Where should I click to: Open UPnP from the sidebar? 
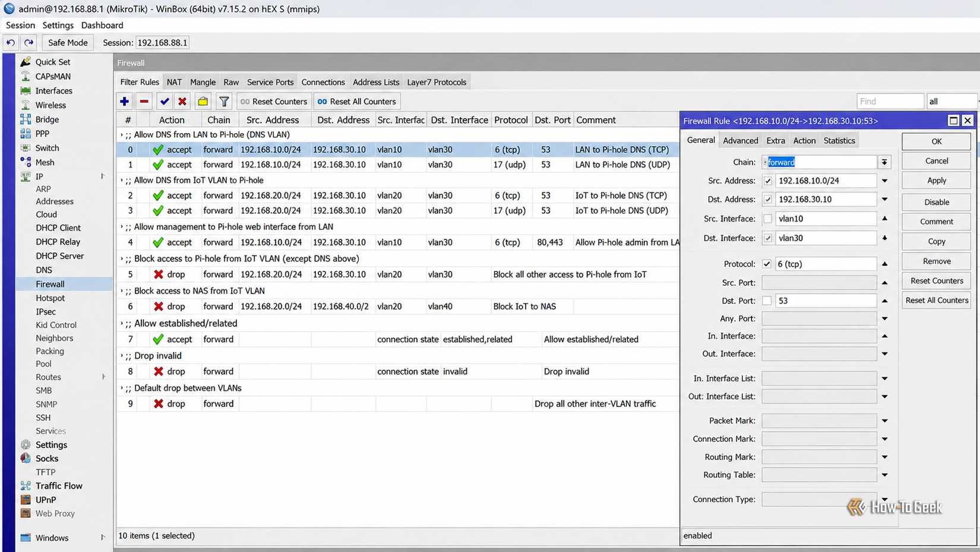coord(46,500)
